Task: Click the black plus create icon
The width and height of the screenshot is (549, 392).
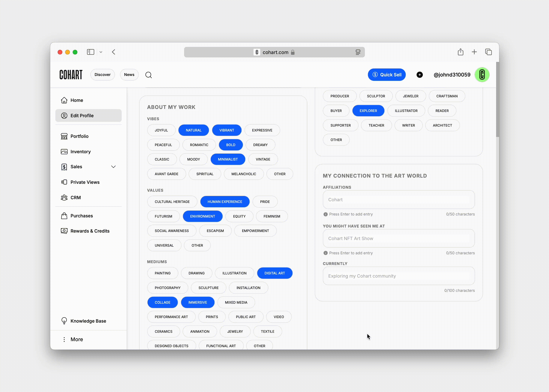Action: click(420, 75)
